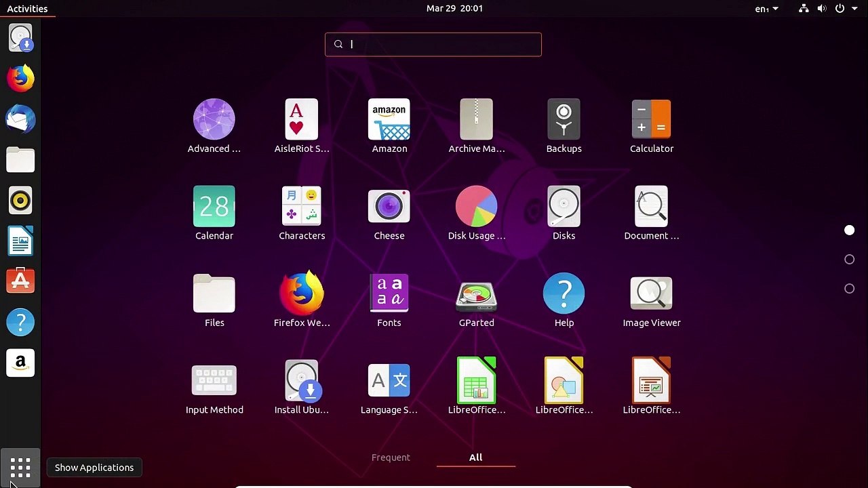The width and height of the screenshot is (868, 488).
Task: Click the volume speaker icon
Action: 822,9
